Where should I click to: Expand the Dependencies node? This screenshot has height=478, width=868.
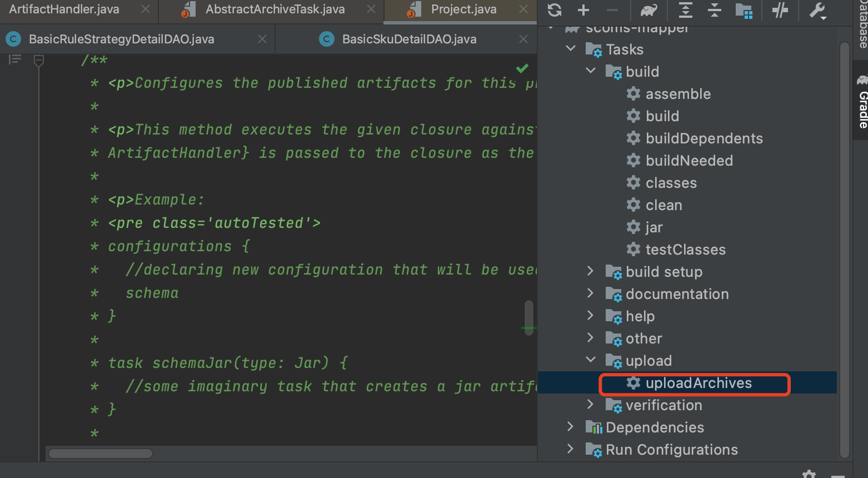570,427
